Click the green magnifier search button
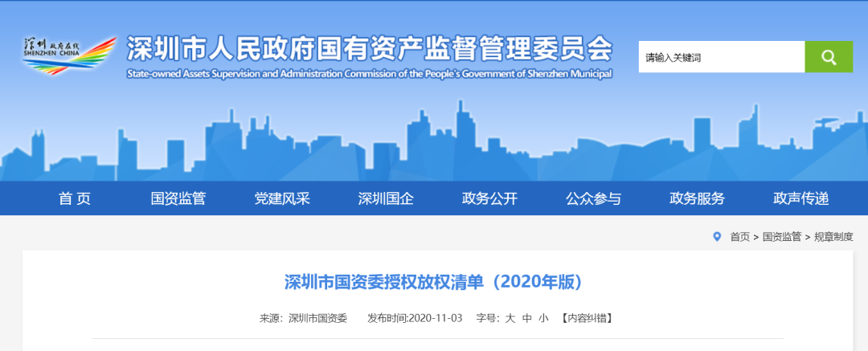Image resolution: width=868 pixels, height=351 pixels. (829, 57)
